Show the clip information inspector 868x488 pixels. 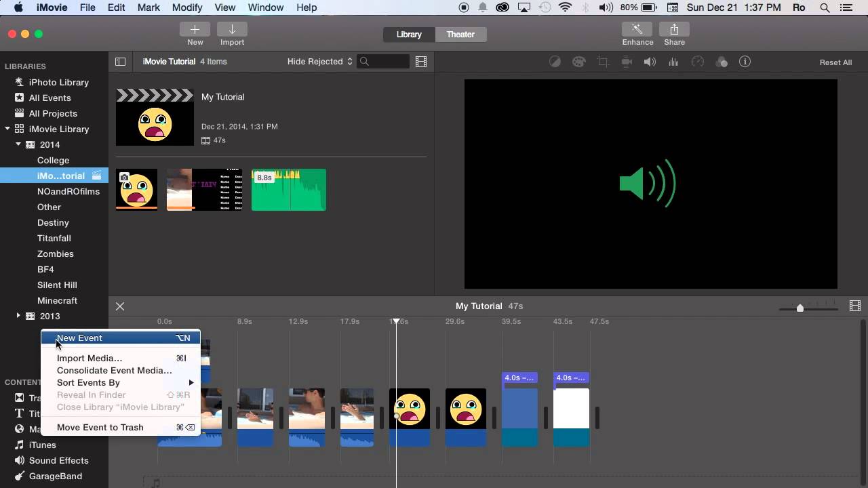point(745,62)
